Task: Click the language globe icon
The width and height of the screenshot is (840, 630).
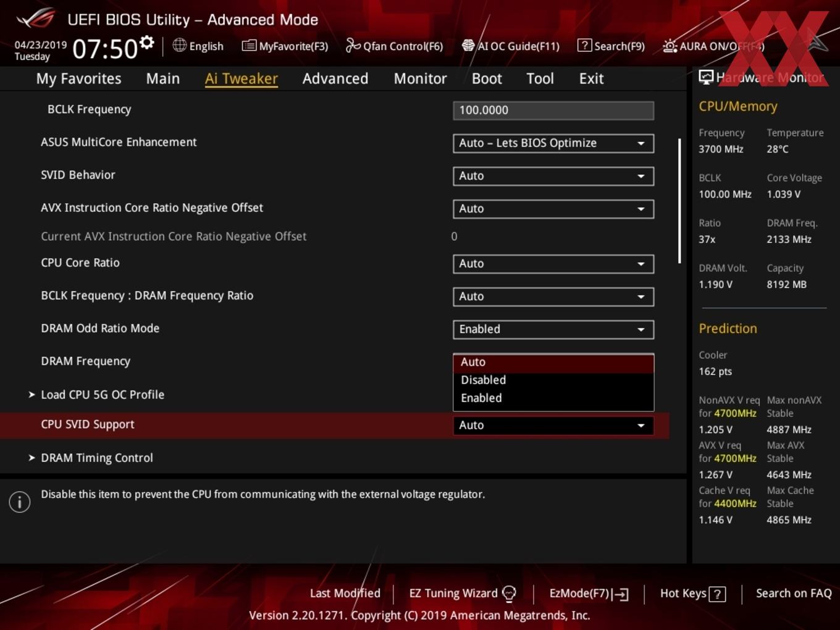Action: pos(179,45)
